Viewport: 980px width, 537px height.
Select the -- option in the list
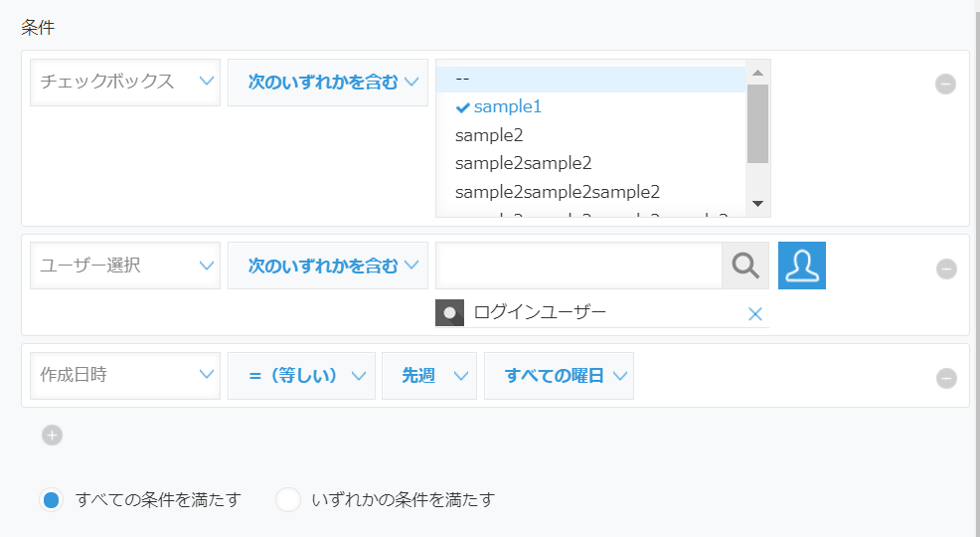[x=590, y=80]
